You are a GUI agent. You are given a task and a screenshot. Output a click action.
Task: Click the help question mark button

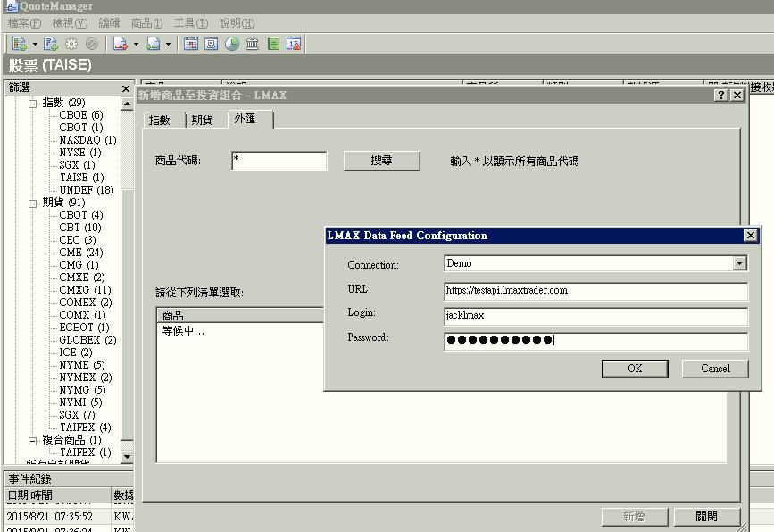coord(721,95)
